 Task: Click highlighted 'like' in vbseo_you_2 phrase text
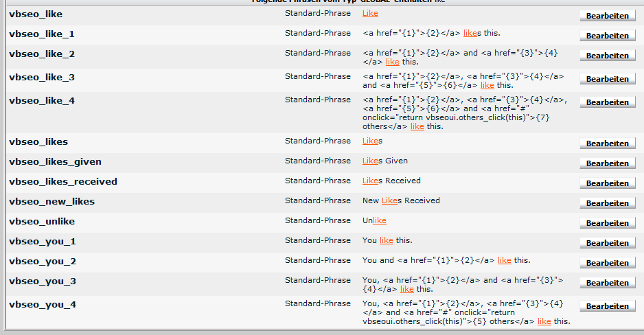pyautogui.click(x=505, y=260)
